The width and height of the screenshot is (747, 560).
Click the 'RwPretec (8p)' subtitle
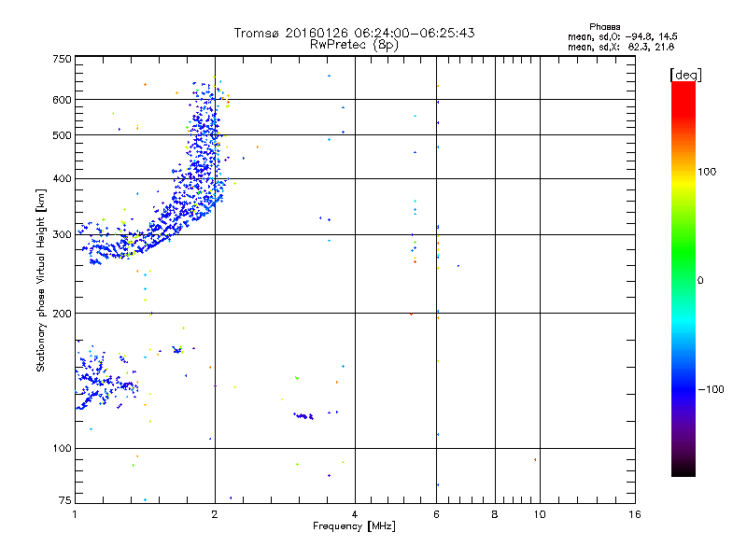(354, 45)
